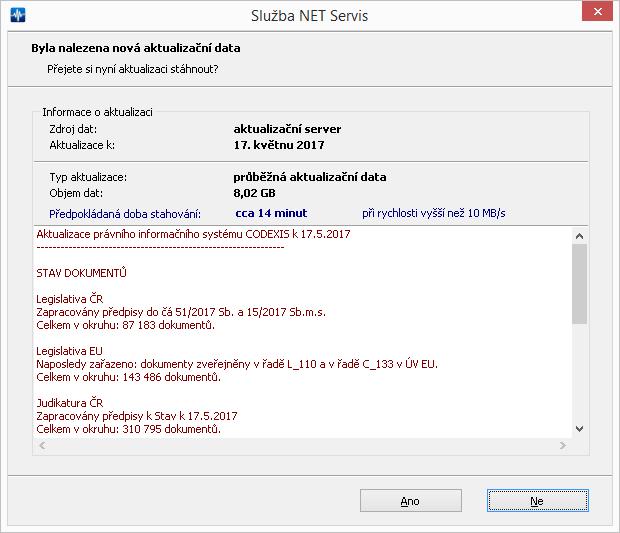
Task: Click the label 'Zdroj dat:'
Action: click(73, 129)
